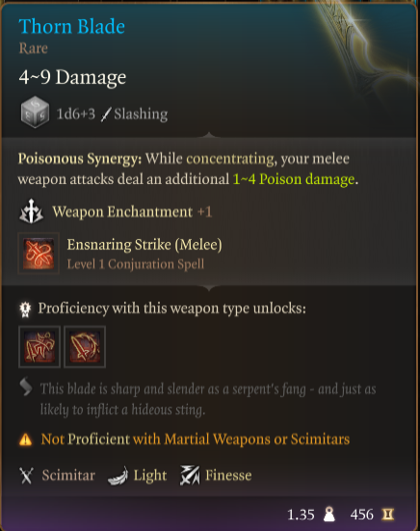420x531 pixels.
Task: Click the flavor text serpent icon
Action: point(26,386)
